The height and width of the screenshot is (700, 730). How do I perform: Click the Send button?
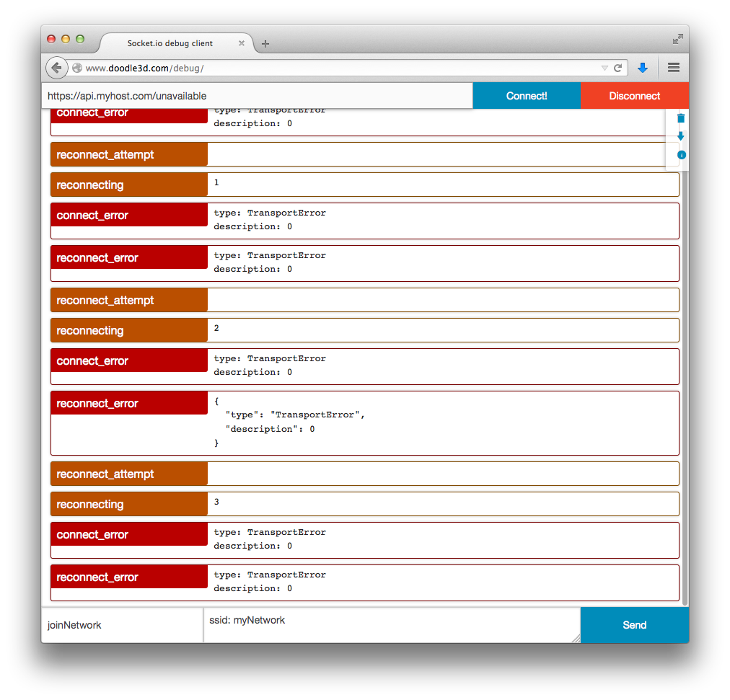(x=635, y=625)
